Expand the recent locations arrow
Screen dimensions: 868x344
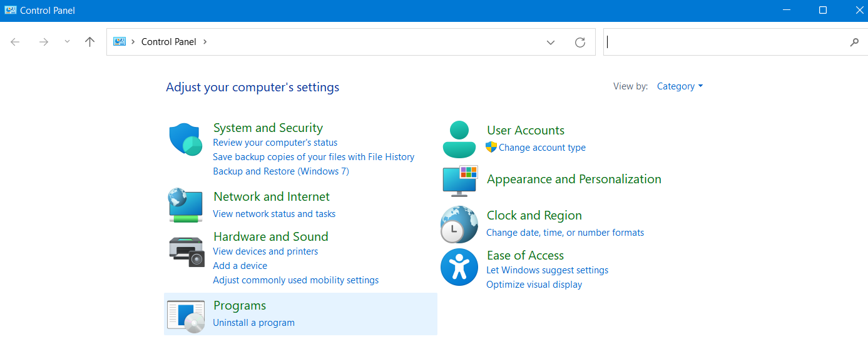point(68,42)
